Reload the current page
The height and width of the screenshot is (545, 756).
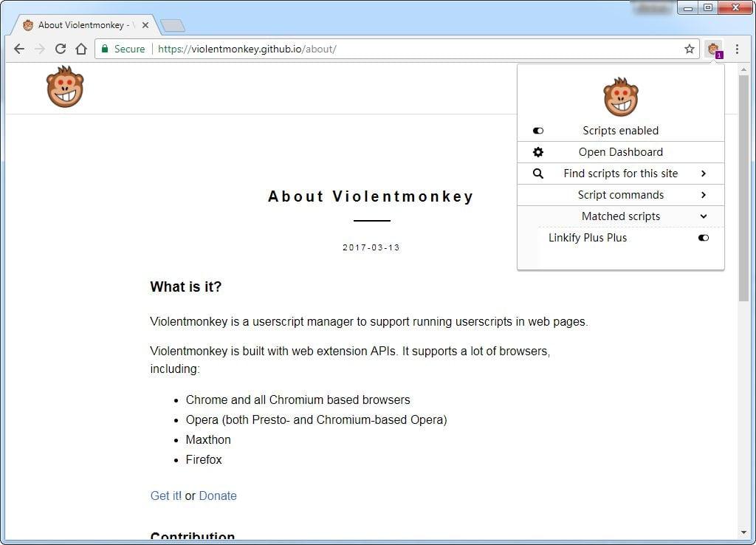[61, 49]
